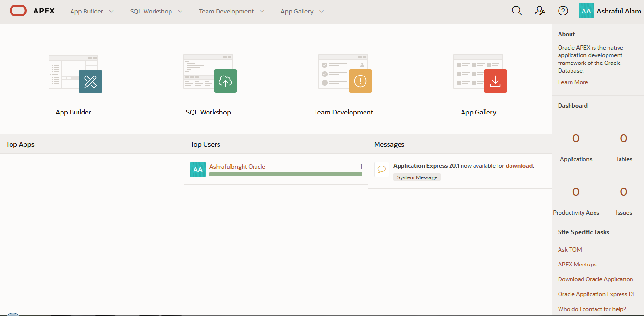Expand the App Gallery menu chevron
Screen dimensions: 644x316
[321, 11]
